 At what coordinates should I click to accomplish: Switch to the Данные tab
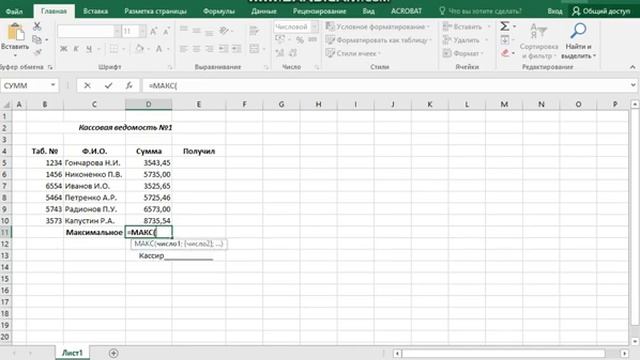[x=264, y=11]
